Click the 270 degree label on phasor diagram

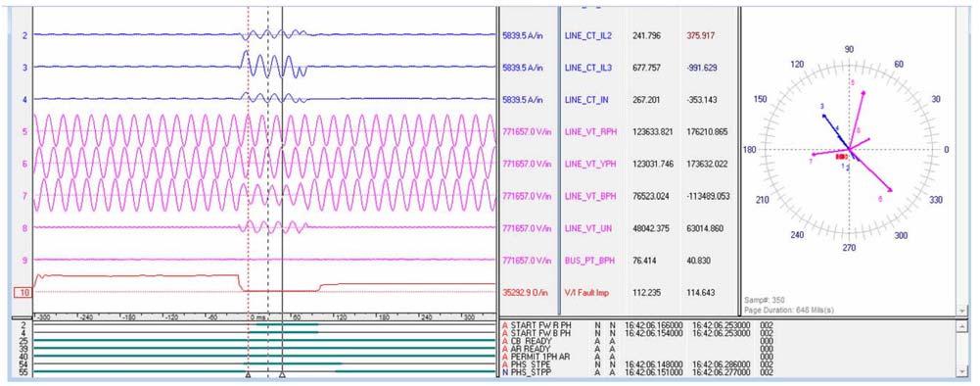849,249
